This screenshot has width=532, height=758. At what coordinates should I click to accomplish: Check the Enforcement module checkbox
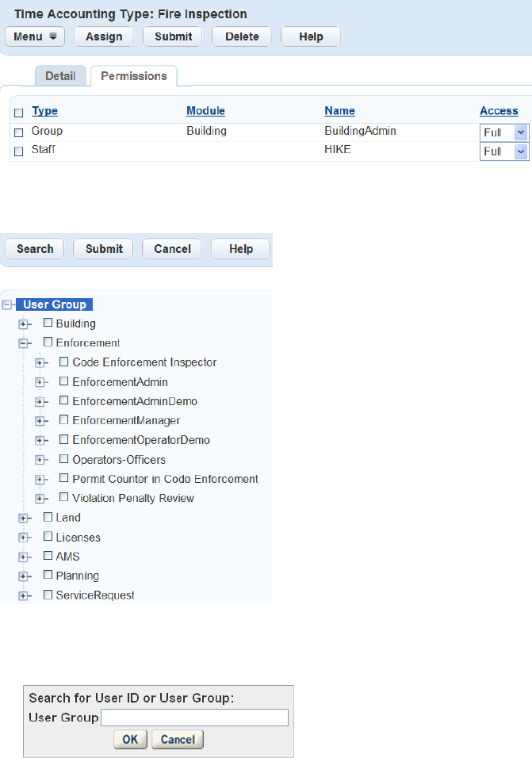(48, 342)
